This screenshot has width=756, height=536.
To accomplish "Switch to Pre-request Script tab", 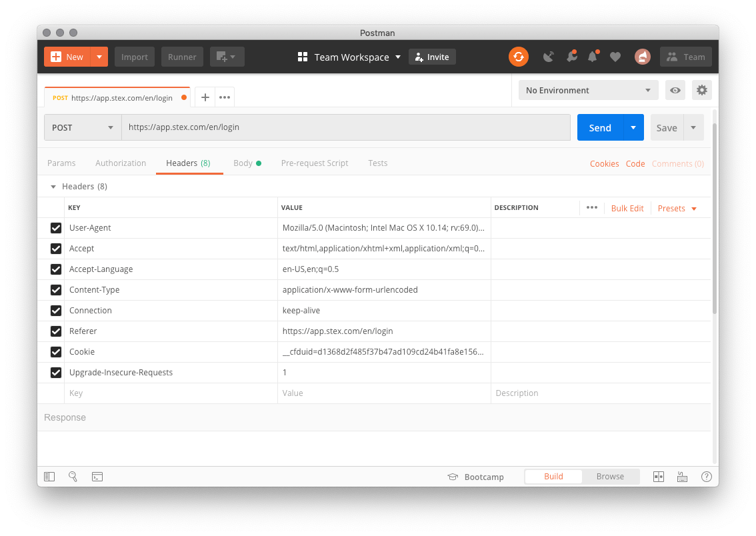I will (315, 163).
